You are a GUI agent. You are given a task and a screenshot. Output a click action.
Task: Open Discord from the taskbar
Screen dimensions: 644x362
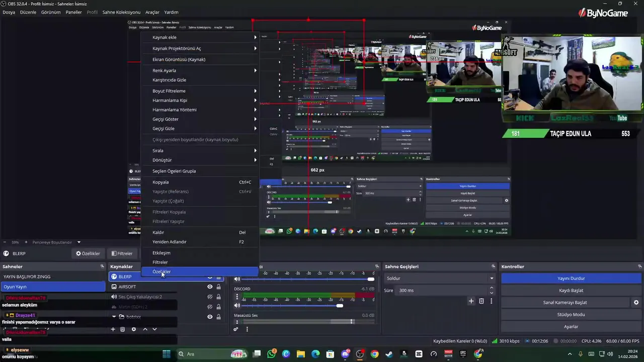(345, 354)
